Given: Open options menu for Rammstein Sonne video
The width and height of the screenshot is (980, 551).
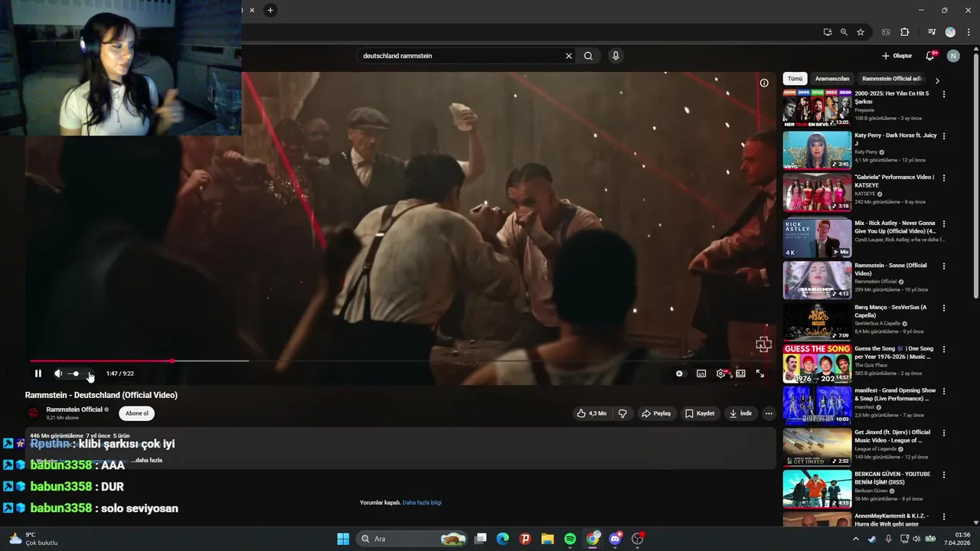Looking at the screenshot, I should [944, 266].
